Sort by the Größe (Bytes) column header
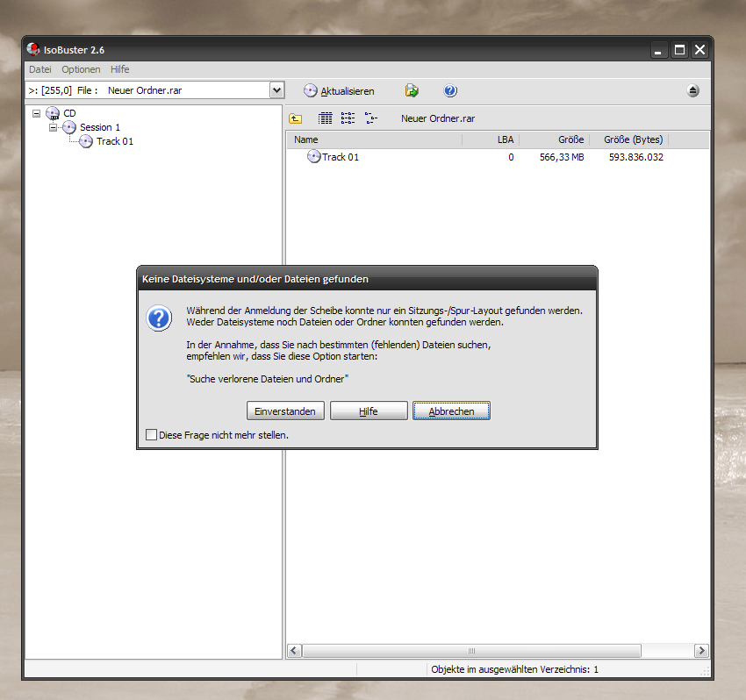 629,139
